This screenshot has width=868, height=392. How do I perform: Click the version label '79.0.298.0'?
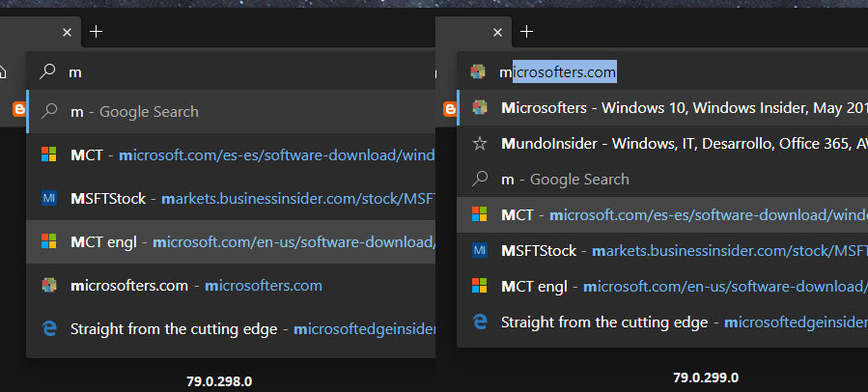(x=219, y=381)
